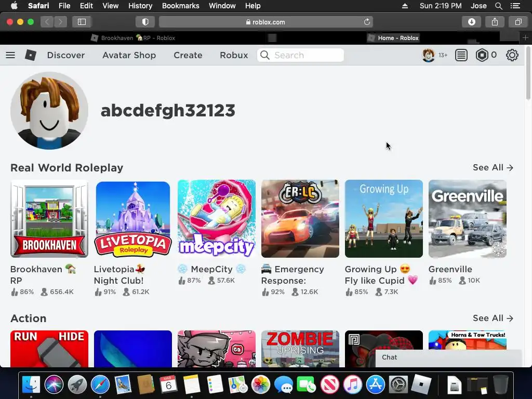Open Finder from the Dock

[x=31, y=384]
